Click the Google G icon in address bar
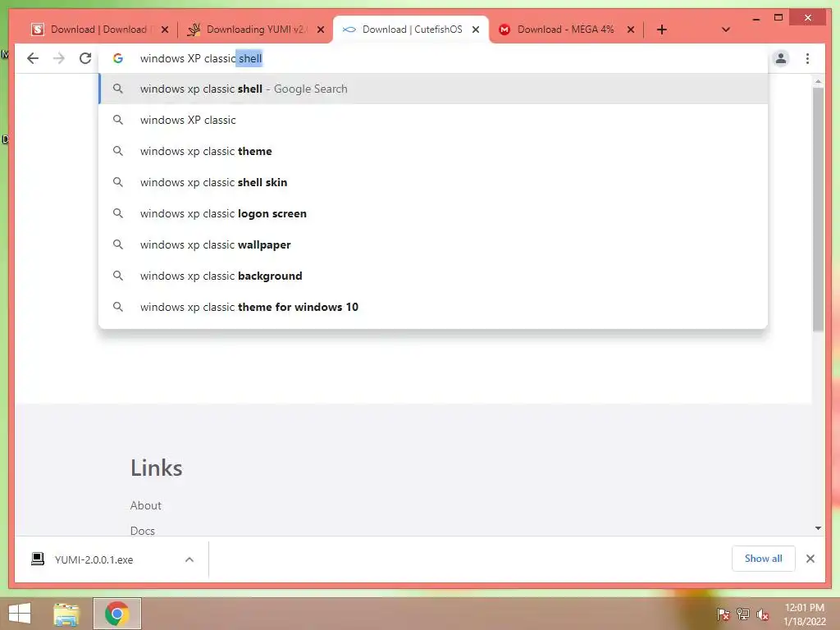 coord(118,58)
